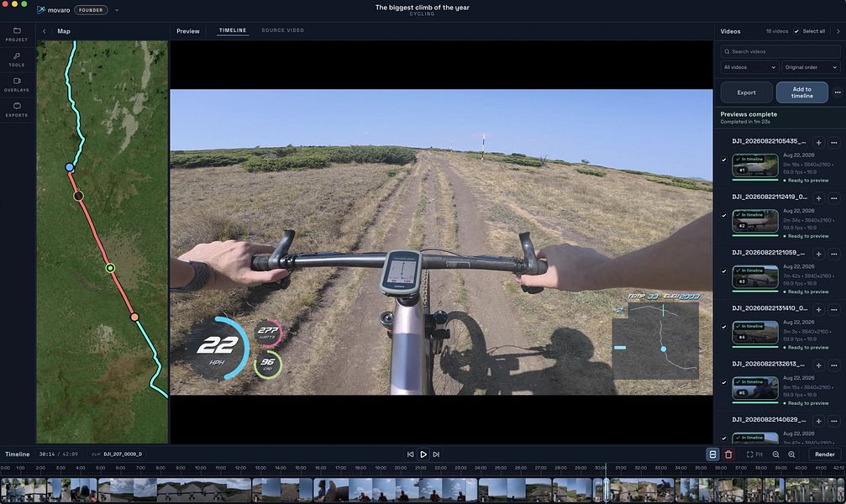This screenshot has width=846, height=504.
Task: Open more options for DJI_20260822121059 video
Action: [x=834, y=254]
